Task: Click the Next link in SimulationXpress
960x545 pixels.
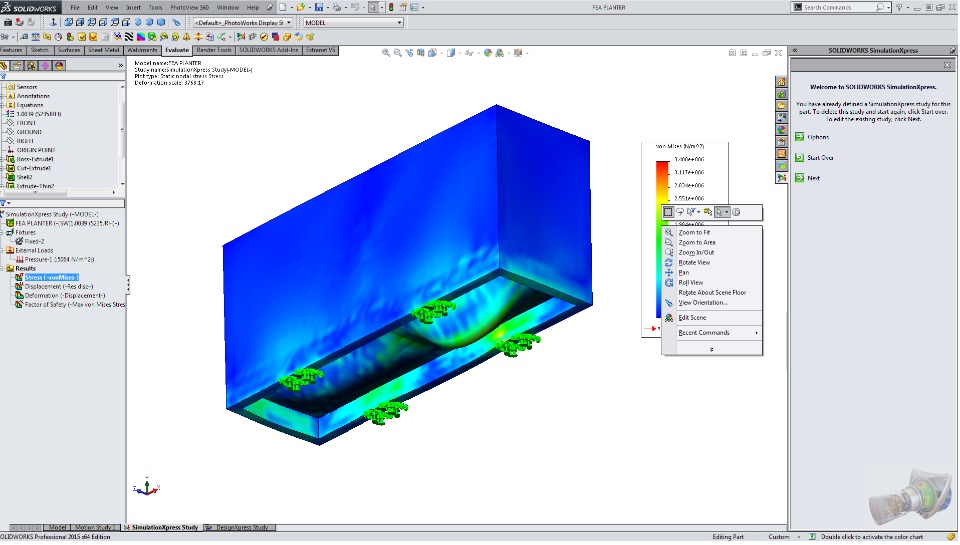Action: 813,178
